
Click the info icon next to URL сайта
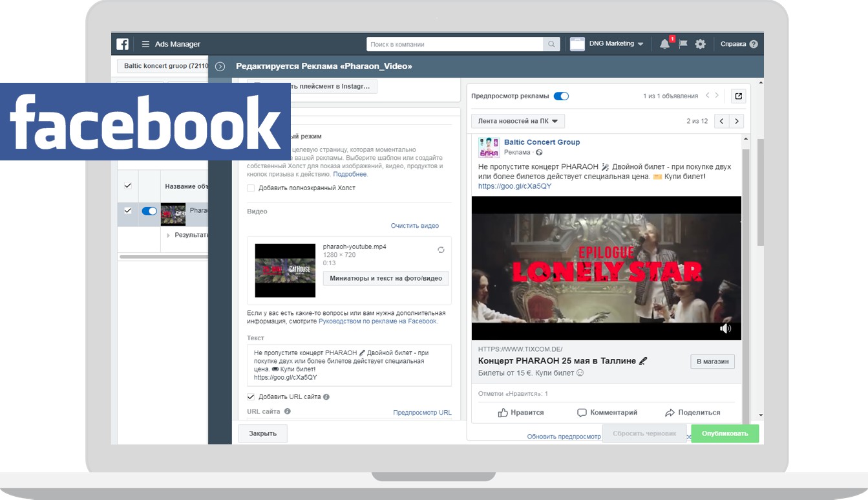pos(287,411)
